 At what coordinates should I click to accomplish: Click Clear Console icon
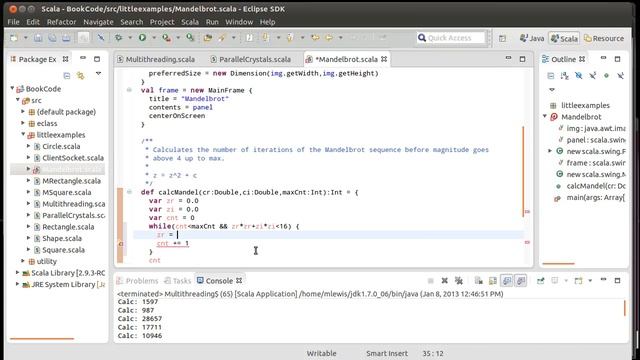click(478, 280)
